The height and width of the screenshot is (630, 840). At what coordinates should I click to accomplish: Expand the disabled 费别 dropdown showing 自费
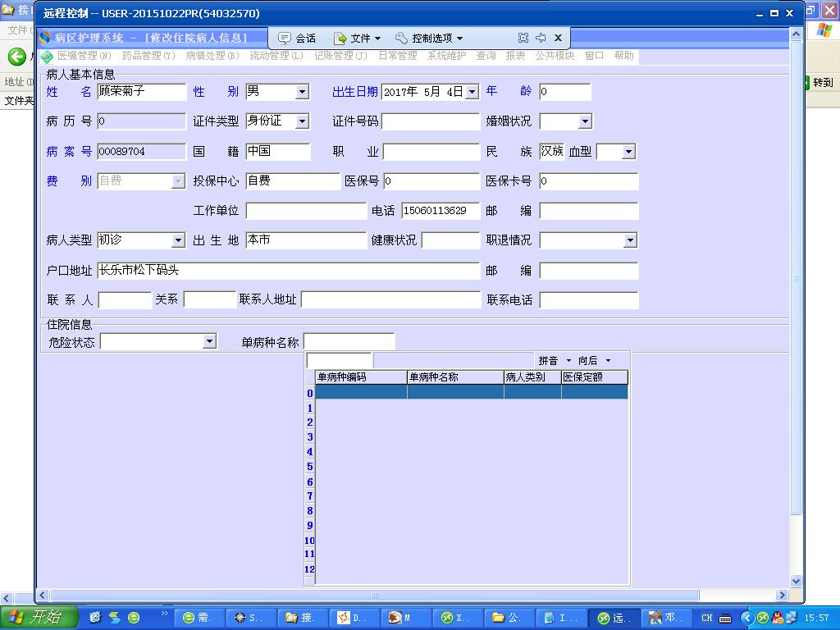(178, 181)
